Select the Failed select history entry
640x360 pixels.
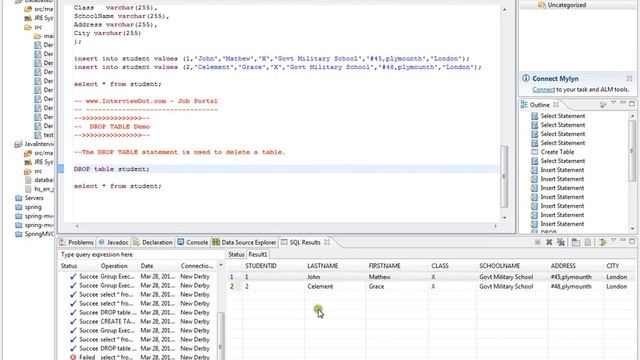coord(139,357)
